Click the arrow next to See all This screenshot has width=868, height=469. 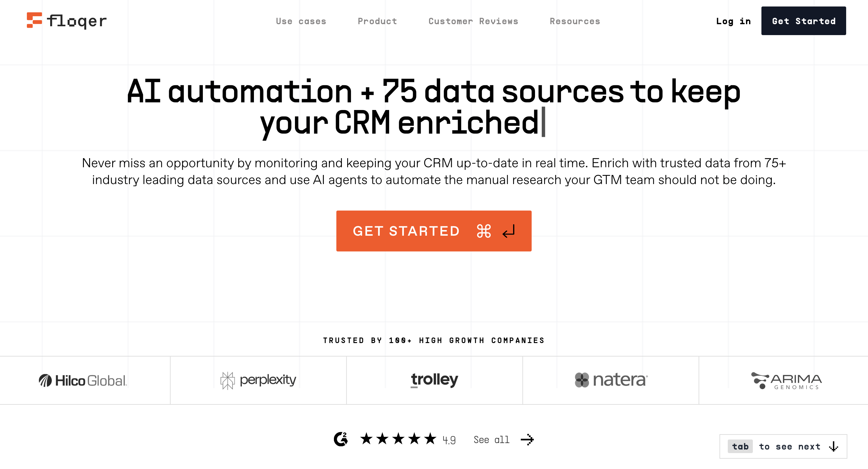527,440
